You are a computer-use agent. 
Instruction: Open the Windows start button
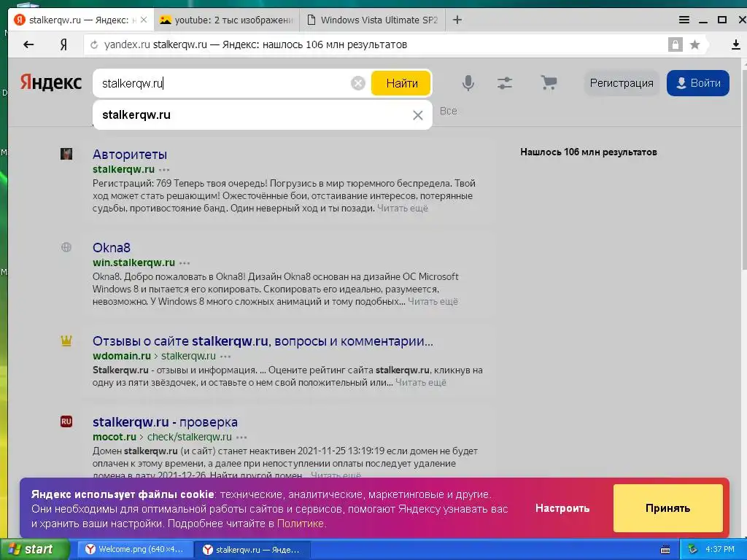(34, 549)
